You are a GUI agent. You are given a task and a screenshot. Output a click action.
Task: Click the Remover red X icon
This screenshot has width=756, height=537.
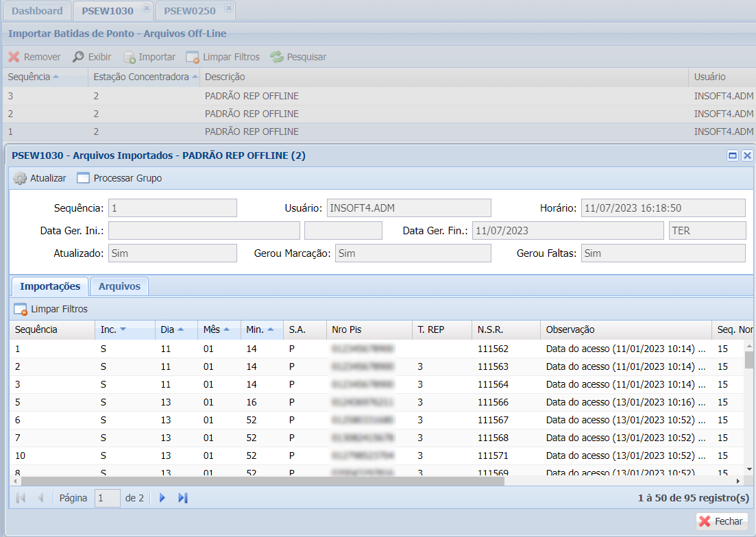click(x=14, y=57)
